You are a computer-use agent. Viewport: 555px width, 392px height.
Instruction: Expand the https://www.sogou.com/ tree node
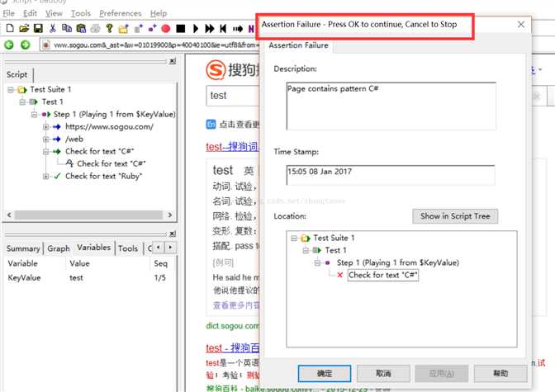point(46,126)
